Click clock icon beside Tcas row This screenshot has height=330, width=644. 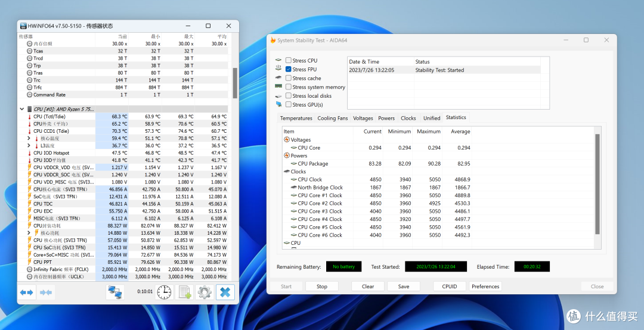(x=30, y=51)
